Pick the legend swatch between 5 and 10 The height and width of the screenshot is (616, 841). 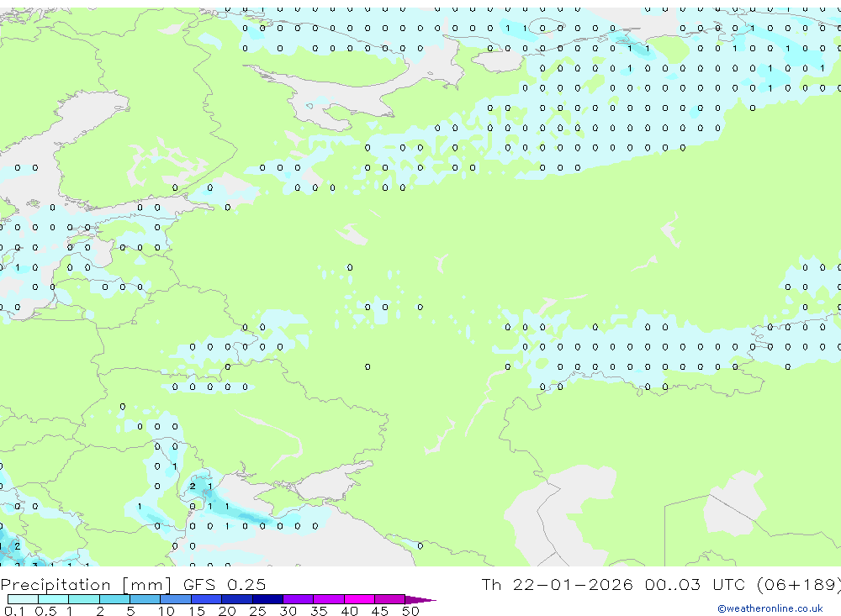[x=145, y=599]
